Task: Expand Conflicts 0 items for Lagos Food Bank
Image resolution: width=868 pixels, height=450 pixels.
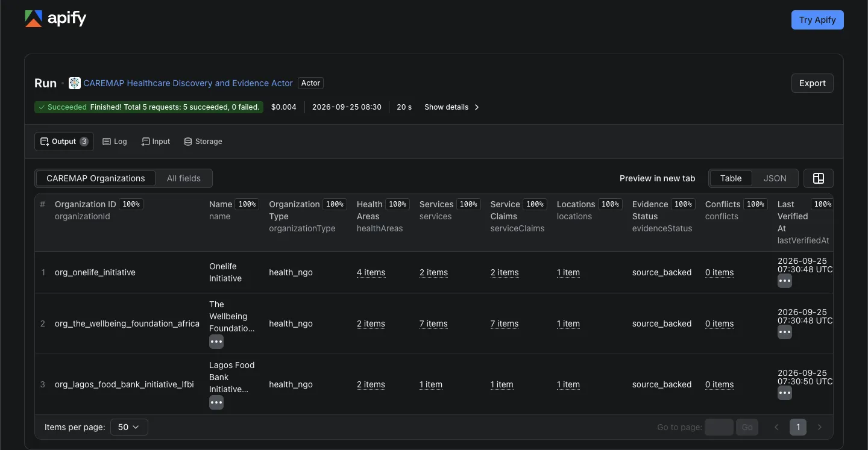Action: pos(719,384)
